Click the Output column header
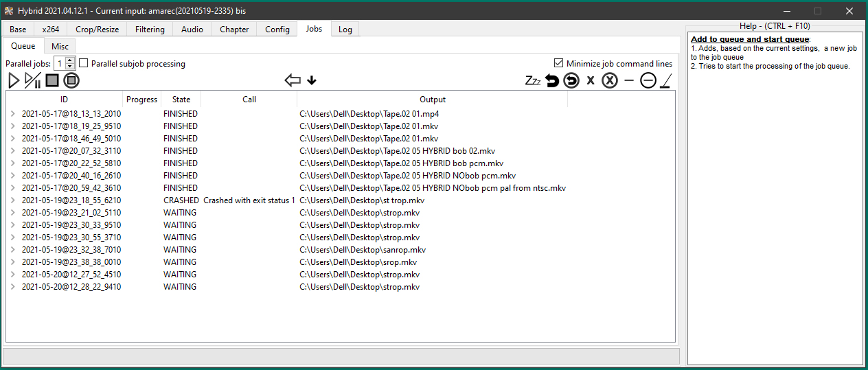The image size is (868, 370). pyautogui.click(x=433, y=100)
